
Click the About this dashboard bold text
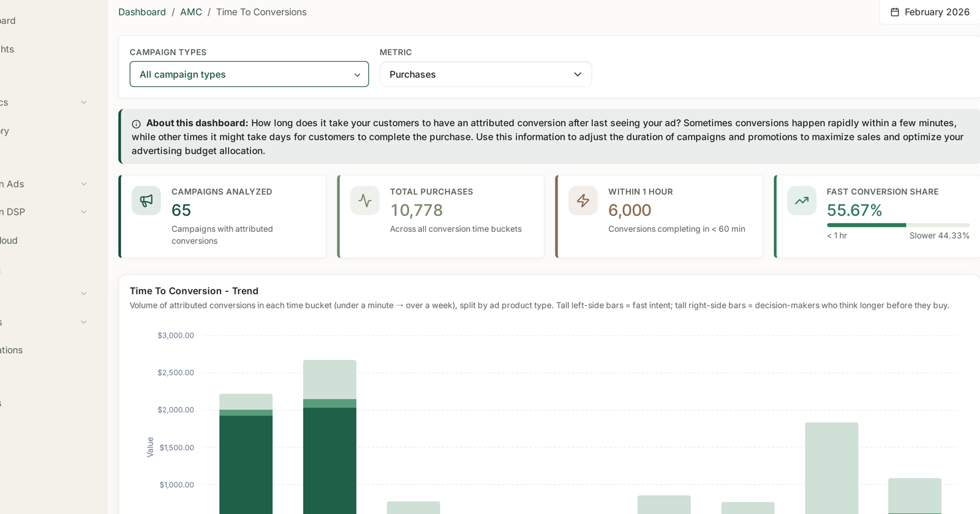197,123
